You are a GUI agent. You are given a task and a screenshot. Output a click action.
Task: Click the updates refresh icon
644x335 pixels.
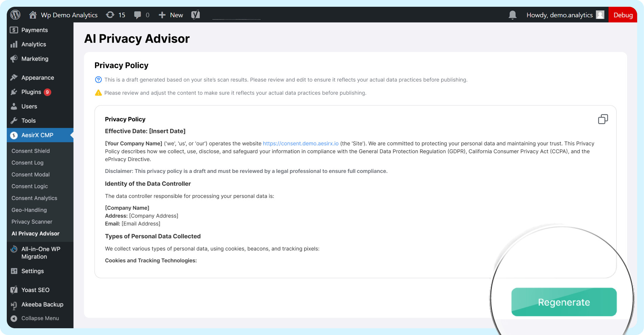click(x=110, y=15)
